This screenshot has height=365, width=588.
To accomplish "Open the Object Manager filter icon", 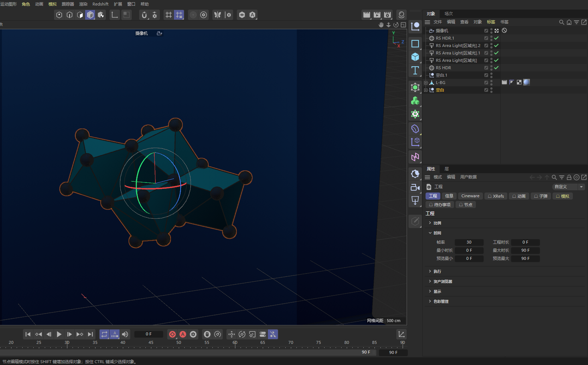I will point(576,22).
